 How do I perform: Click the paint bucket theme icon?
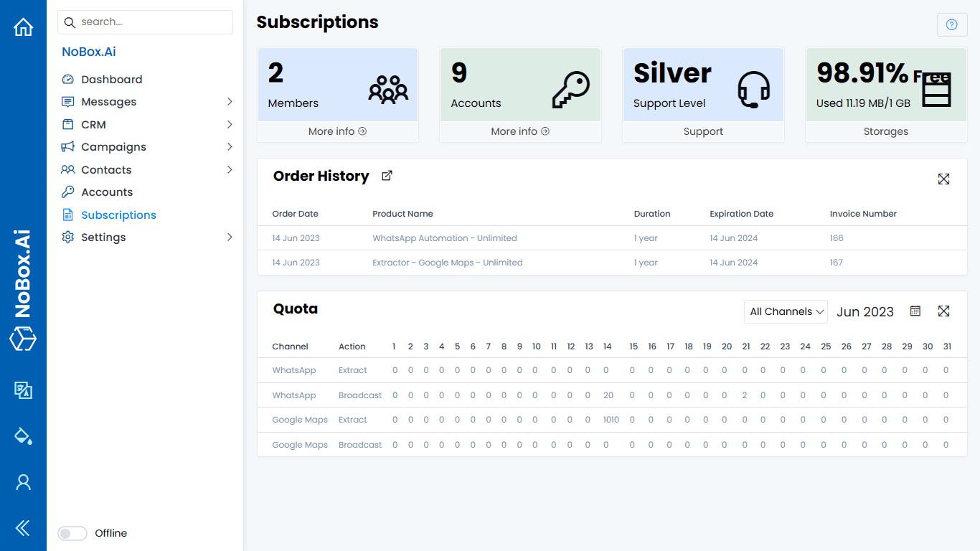(x=23, y=436)
